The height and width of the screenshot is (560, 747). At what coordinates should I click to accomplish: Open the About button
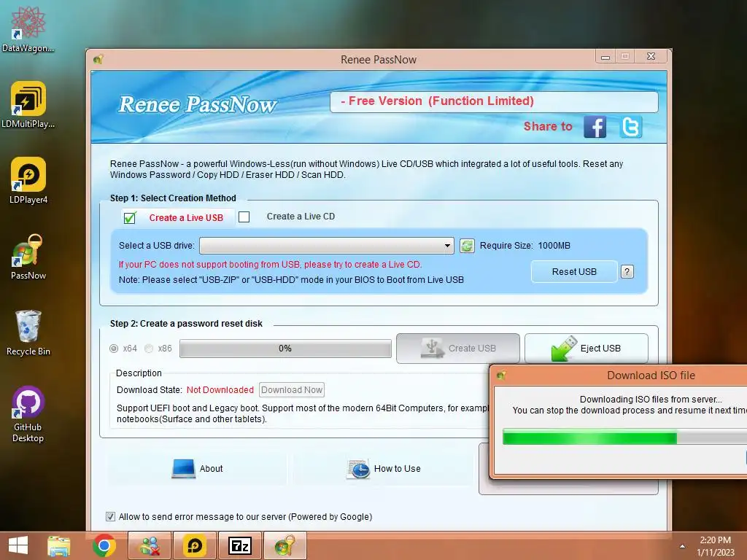point(197,469)
